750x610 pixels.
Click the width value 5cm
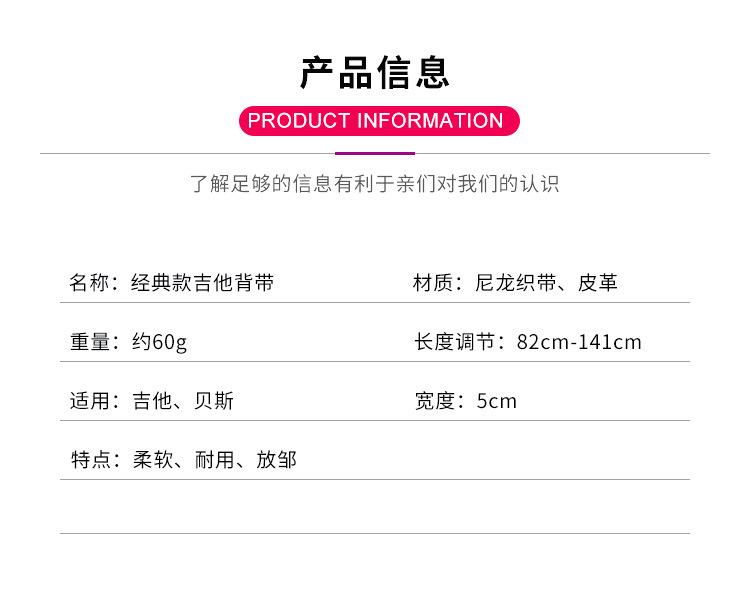coord(497,401)
